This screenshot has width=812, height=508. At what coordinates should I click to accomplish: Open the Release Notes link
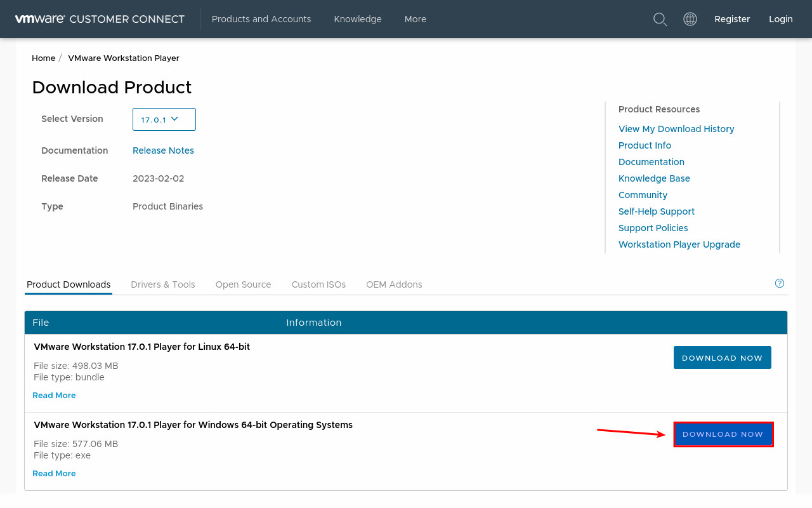tap(163, 150)
